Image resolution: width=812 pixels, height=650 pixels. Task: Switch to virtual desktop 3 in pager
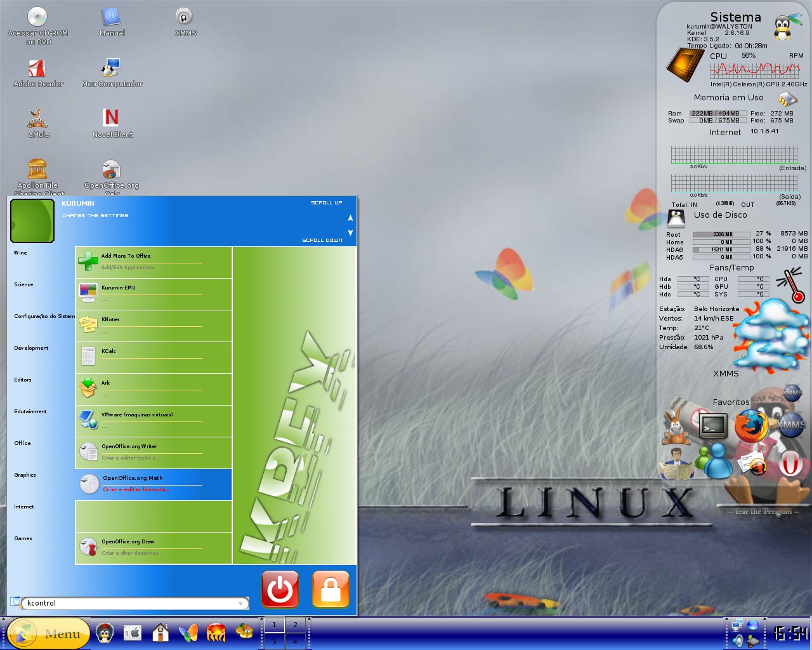point(274,641)
